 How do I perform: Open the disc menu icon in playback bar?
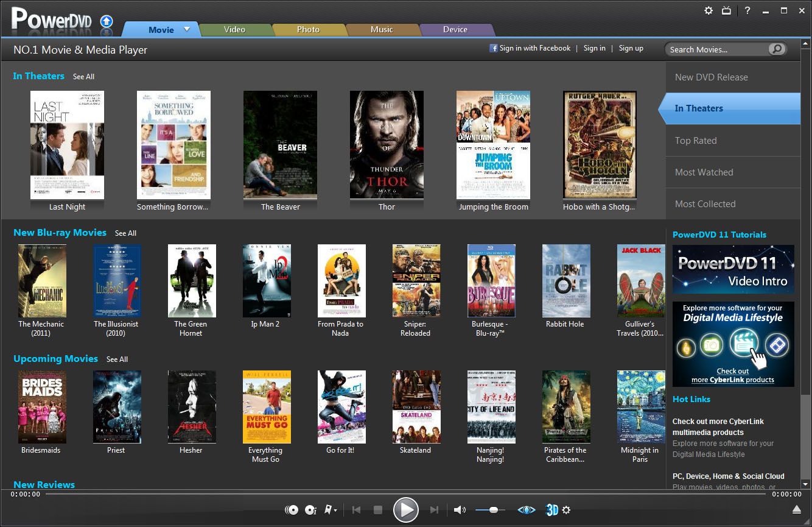pyautogui.click(x=292, y=510)
